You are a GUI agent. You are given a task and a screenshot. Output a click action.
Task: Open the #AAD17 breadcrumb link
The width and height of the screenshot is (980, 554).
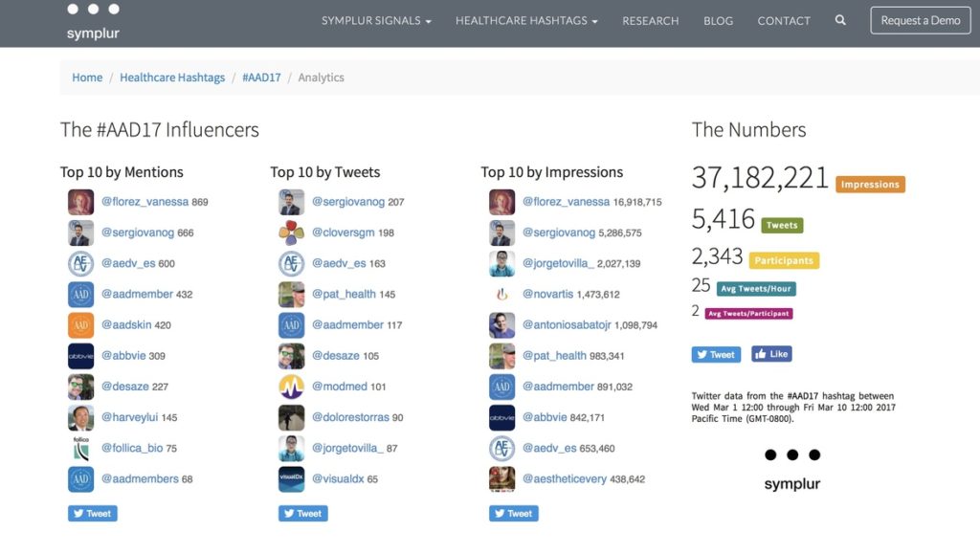click(261, 78)
